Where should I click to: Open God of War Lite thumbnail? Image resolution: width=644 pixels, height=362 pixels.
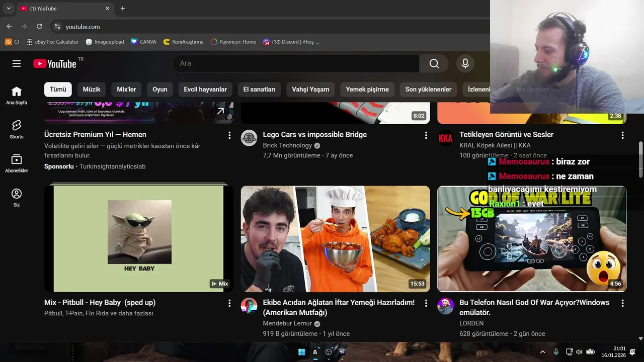click(532, 239)
